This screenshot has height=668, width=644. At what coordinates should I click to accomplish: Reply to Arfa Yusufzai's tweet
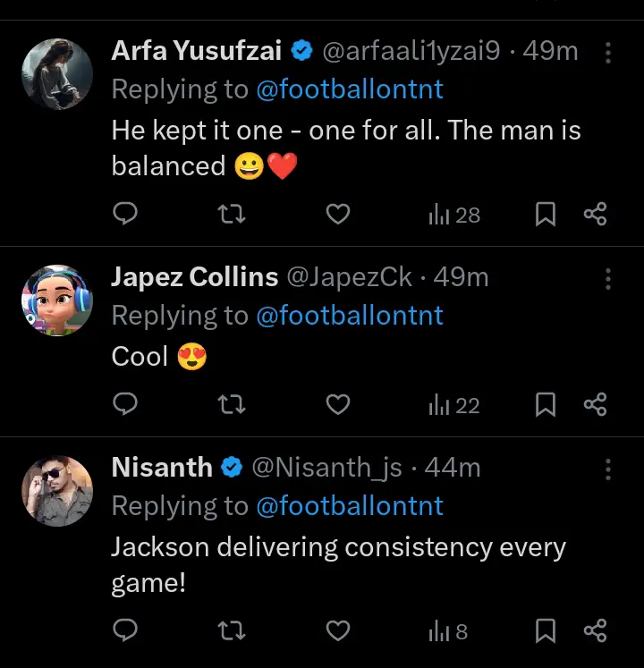click(126, 215)
